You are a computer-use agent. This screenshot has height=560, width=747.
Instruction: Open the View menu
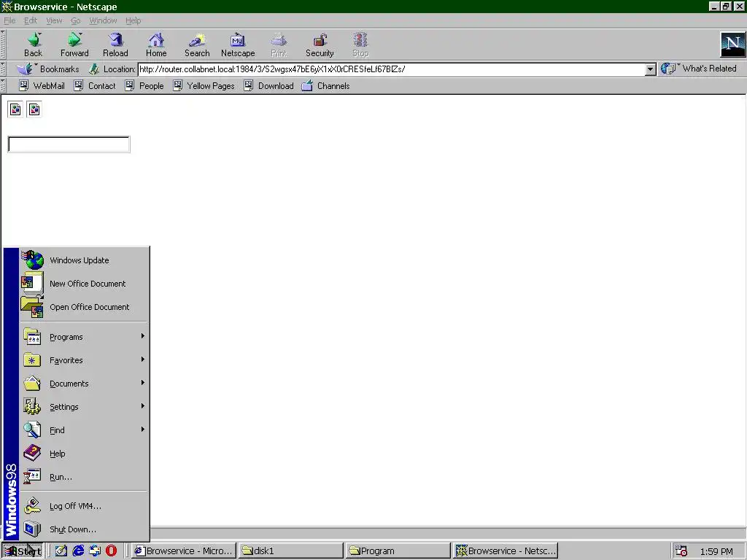click(x=54, y=20)
